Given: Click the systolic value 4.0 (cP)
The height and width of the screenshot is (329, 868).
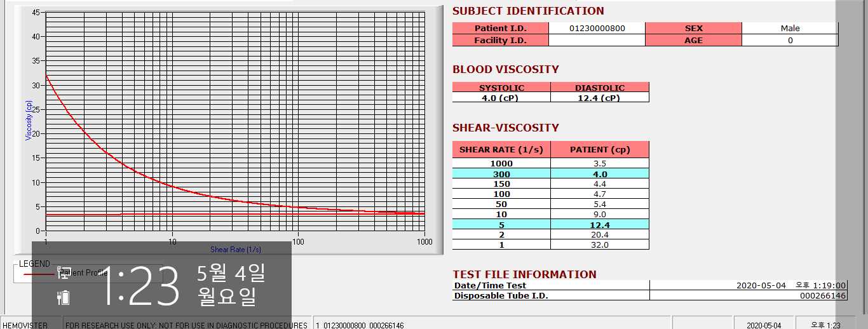Looking at the screenshot, I should (x=501, y=98).
